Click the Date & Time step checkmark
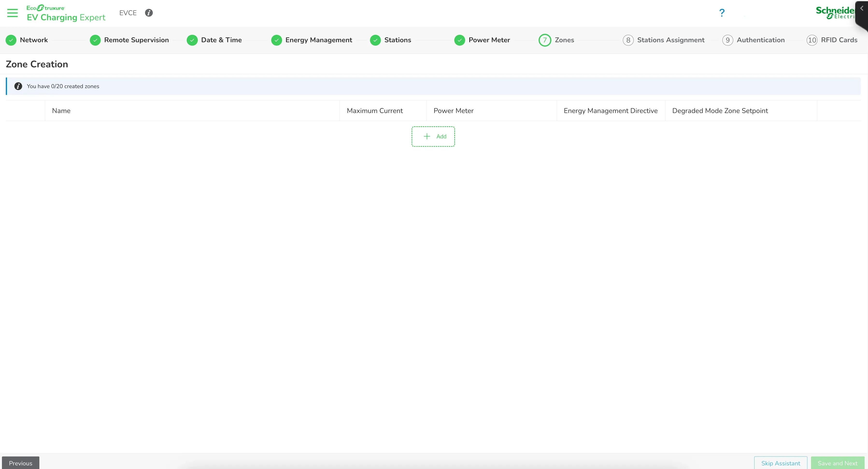Screen dimensions: 868x469 [192, 40]
